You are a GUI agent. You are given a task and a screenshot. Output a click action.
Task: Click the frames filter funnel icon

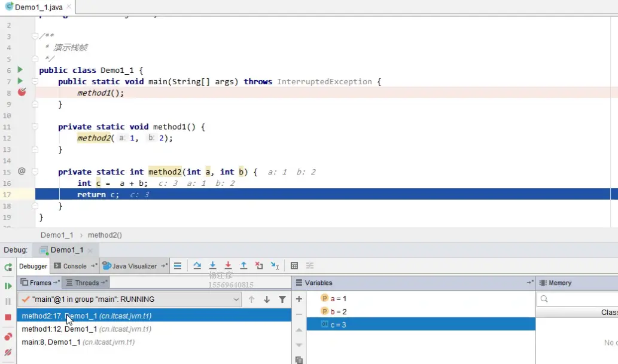pyautogui.click(x=282, y=300)
